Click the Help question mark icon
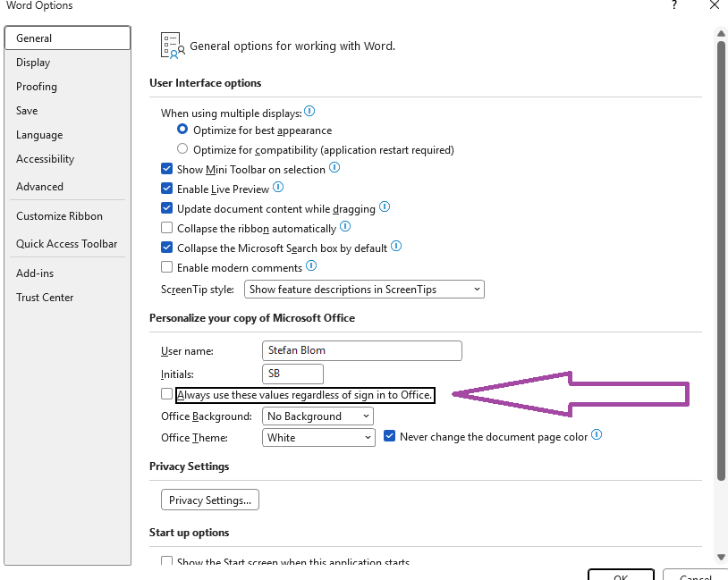Viewport: 728px width, 580px height. point(674,5)
